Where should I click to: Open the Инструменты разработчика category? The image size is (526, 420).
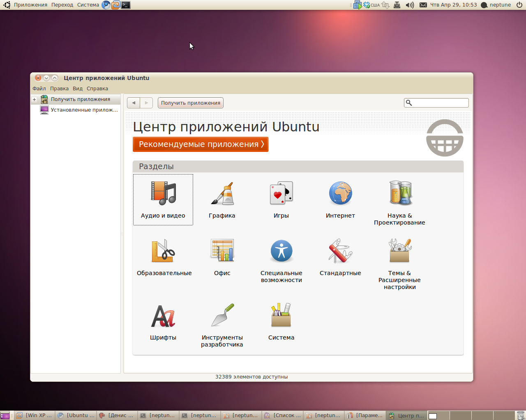point(222,326)
